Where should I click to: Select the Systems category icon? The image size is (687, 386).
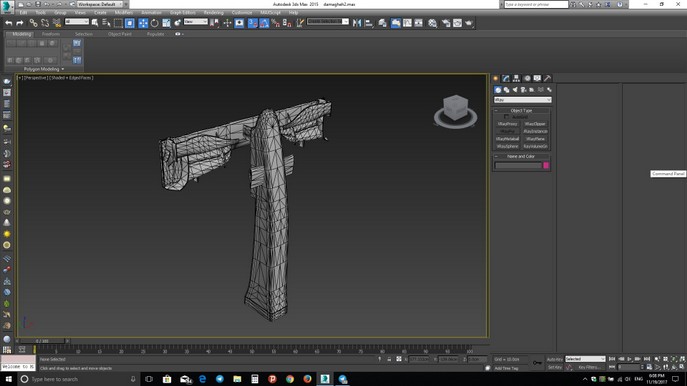(549, 90)
